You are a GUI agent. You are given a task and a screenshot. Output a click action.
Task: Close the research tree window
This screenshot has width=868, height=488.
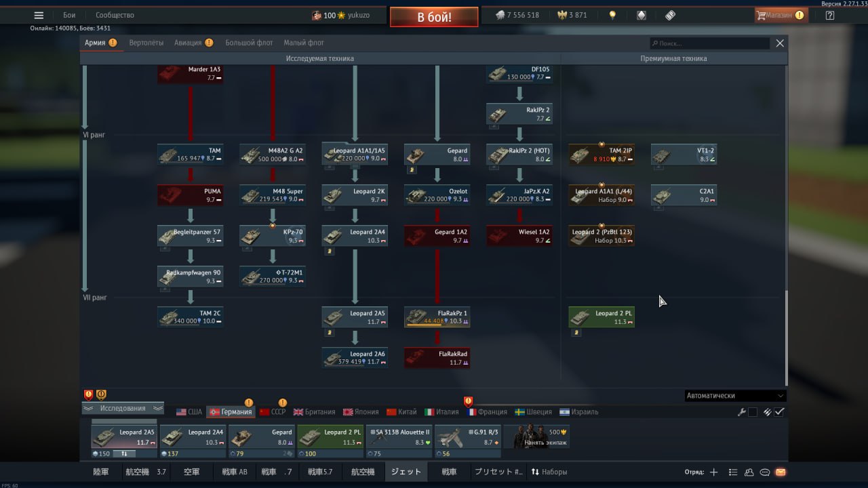(x=780, y=43)
